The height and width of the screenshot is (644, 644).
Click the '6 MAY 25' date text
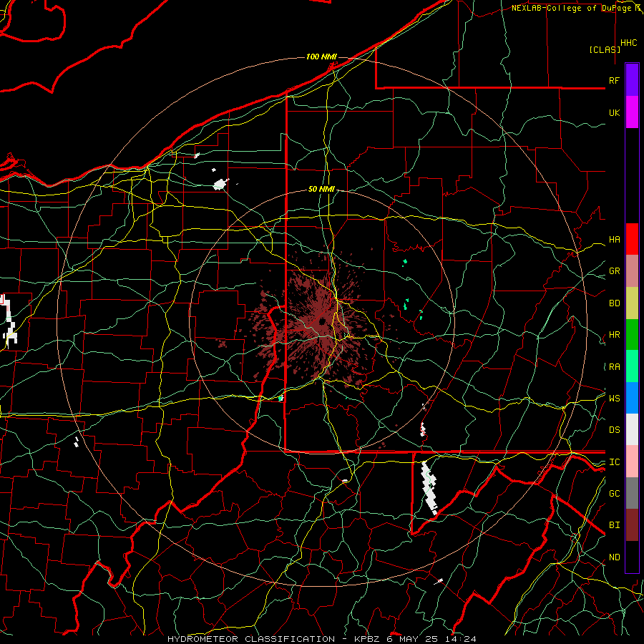click(413, 639)
